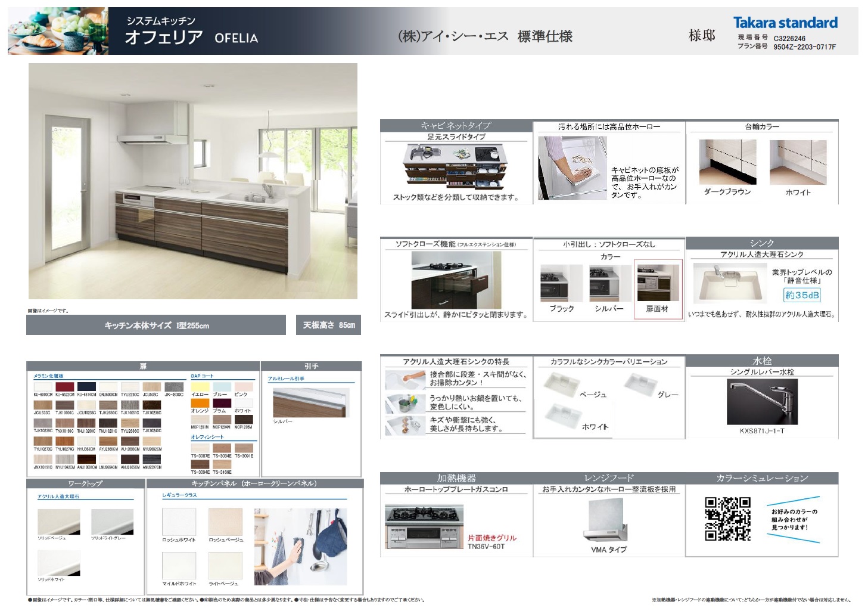Click the Takara standard logo
Viewport: 868px width, 611px height.
click(785, 23)
